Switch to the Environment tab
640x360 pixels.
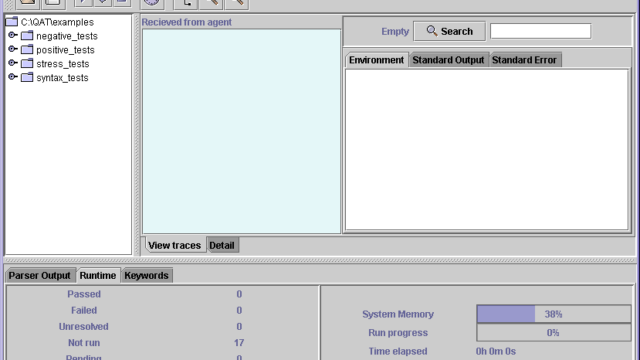(376, 60)
